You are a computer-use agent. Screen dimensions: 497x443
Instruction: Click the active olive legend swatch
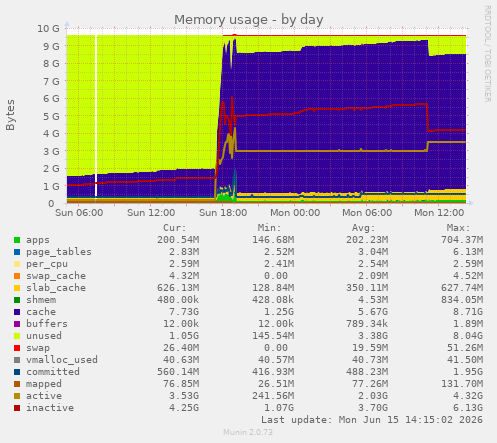pyautogui.click(x=17, y=396)
